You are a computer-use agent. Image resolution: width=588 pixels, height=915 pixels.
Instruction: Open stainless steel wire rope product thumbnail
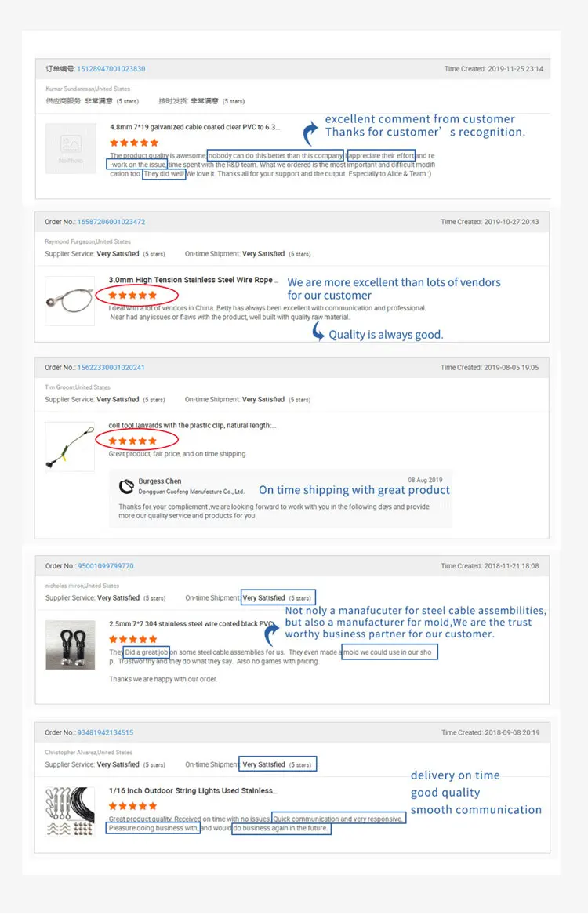(71, 300)
